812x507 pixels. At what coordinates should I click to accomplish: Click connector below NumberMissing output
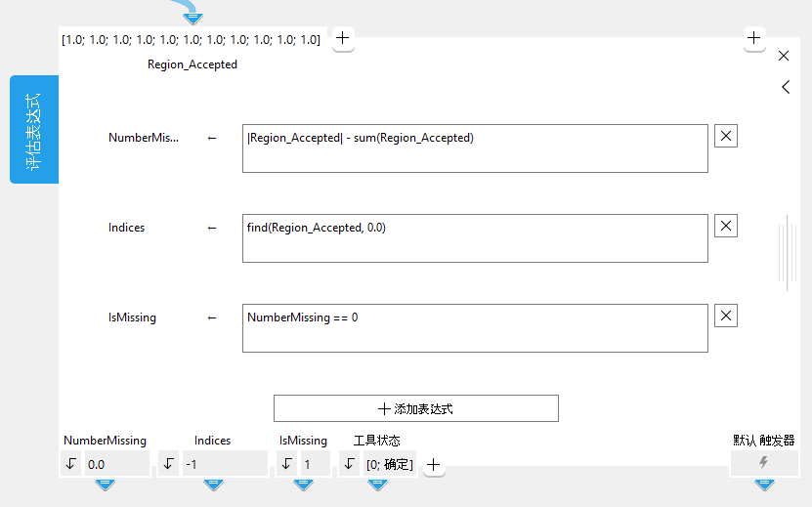click(105, 485)
